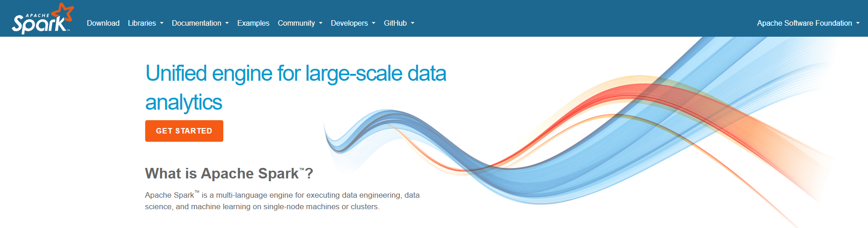Click the caret arrow beside Community
This screenshot has height=228, width=868.
321,23
